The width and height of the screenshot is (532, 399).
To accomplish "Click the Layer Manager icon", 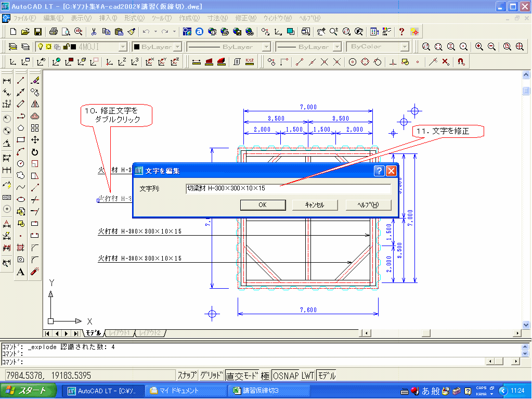I will click(x=13, y=46).
